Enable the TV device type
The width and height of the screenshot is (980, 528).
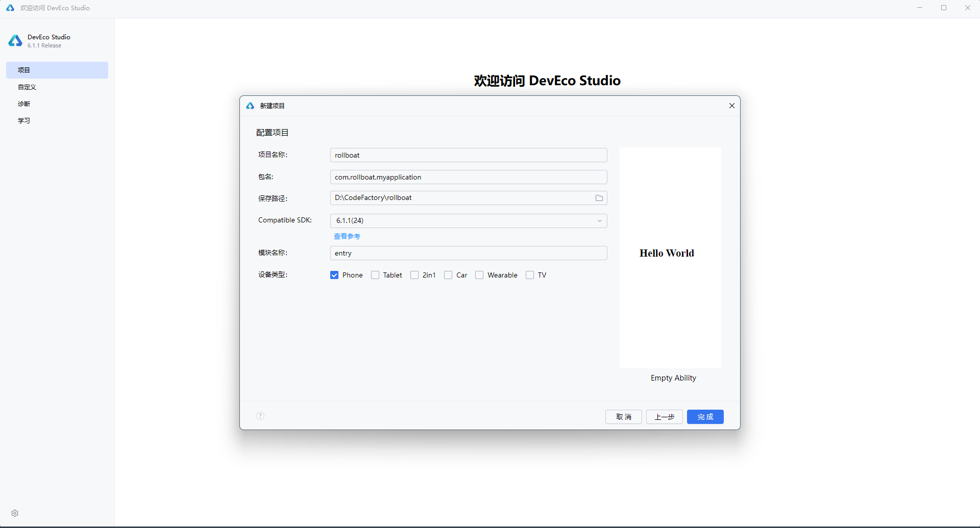(x=530, y=275)
